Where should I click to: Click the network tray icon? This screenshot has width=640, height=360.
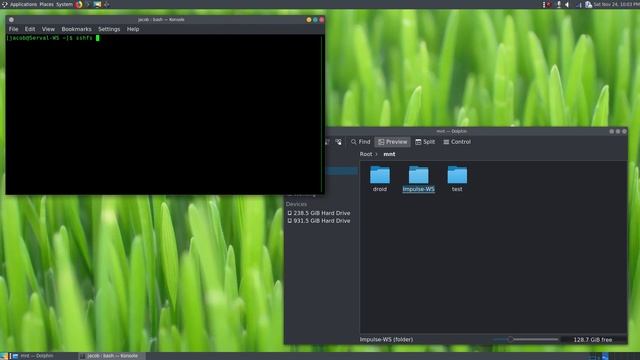(579, 4)
